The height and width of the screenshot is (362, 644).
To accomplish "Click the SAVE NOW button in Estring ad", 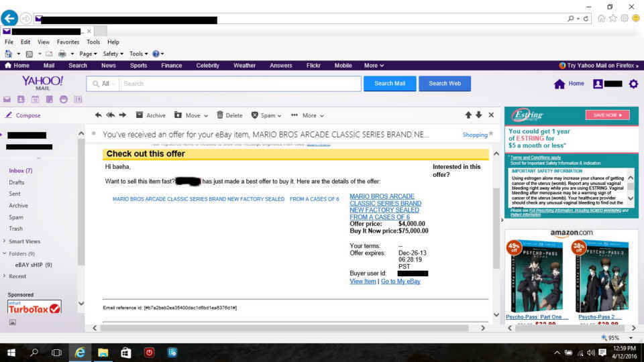I will tap(608, 115).
